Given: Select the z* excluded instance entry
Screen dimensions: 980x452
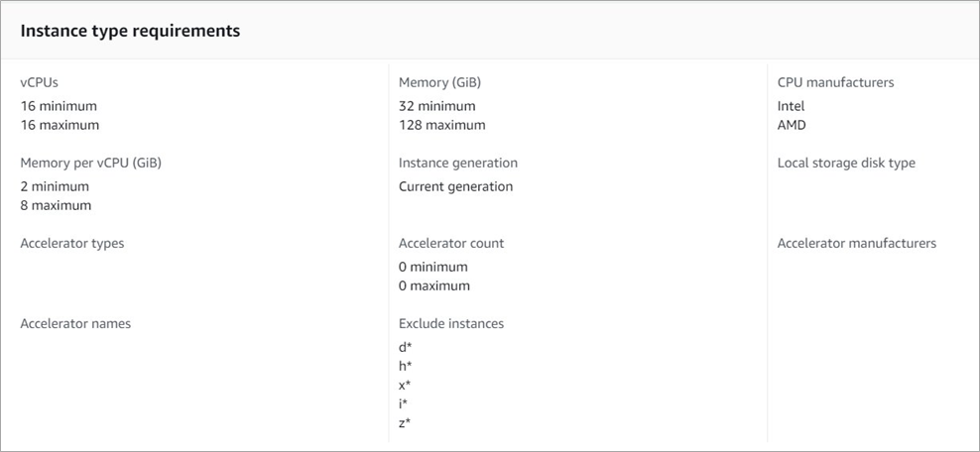Looking at the screenshot, I should 405,423.
